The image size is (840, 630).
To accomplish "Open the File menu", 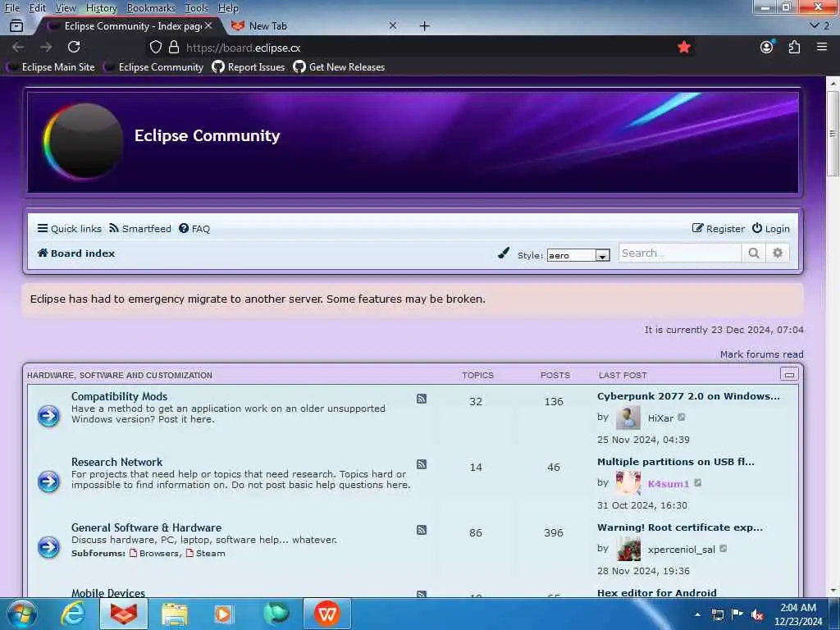I will click(11, 8).
